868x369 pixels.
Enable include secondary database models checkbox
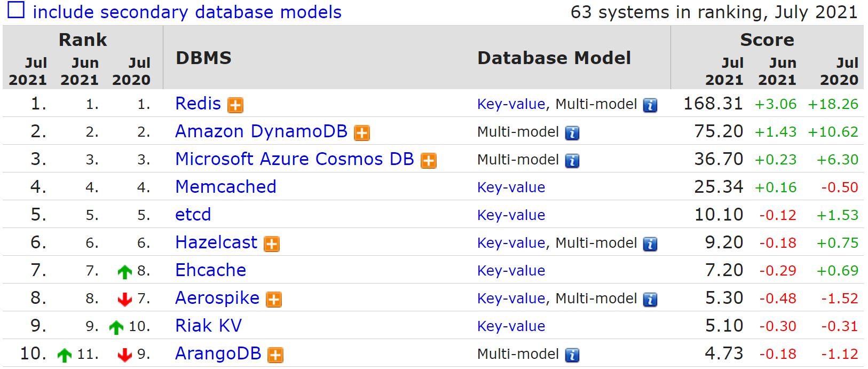click(x=15, y=10)
